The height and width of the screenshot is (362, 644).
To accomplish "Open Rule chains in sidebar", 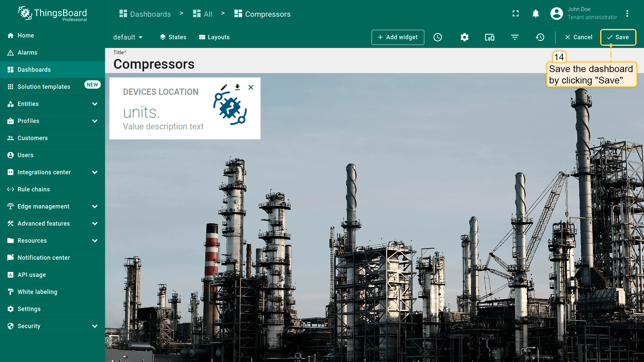I will (x=34, y=189).
